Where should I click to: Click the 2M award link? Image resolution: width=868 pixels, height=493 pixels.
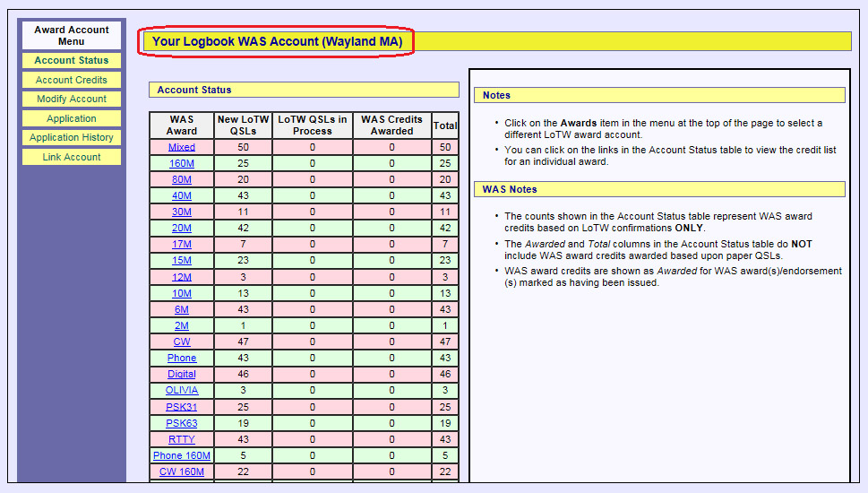[182, 325]
